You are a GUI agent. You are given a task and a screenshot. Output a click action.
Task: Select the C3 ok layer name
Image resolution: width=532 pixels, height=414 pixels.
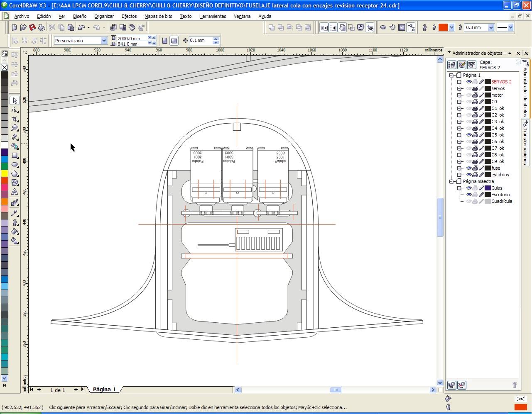(498, 122)
